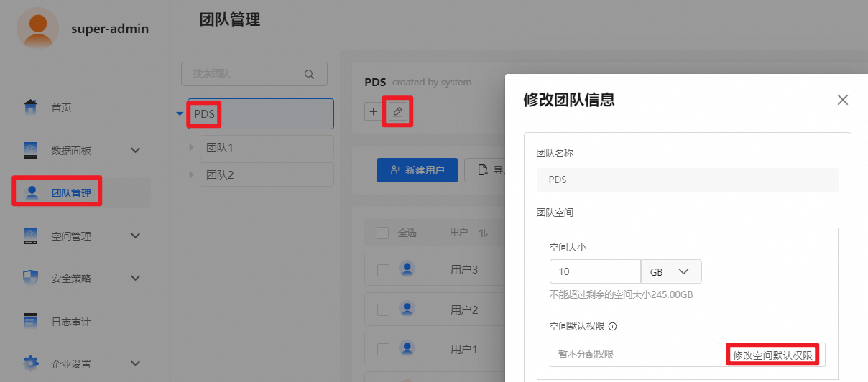Click the search magnifier icon in 搜索团队
The height and width of the screenshot is (382, 868).
(x=310, y=74)
